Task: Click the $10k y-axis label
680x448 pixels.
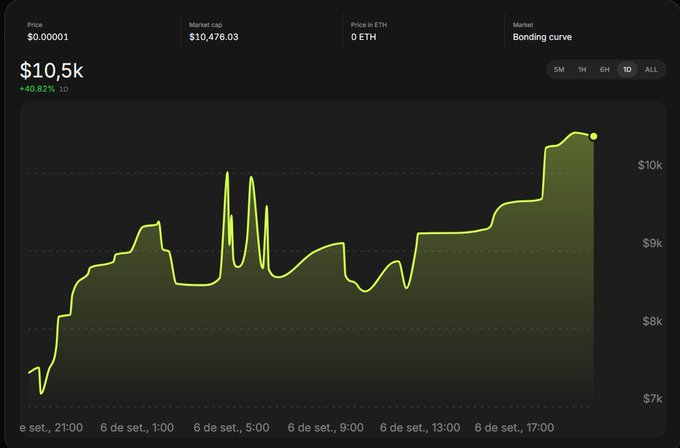Action: click(650, 165)
